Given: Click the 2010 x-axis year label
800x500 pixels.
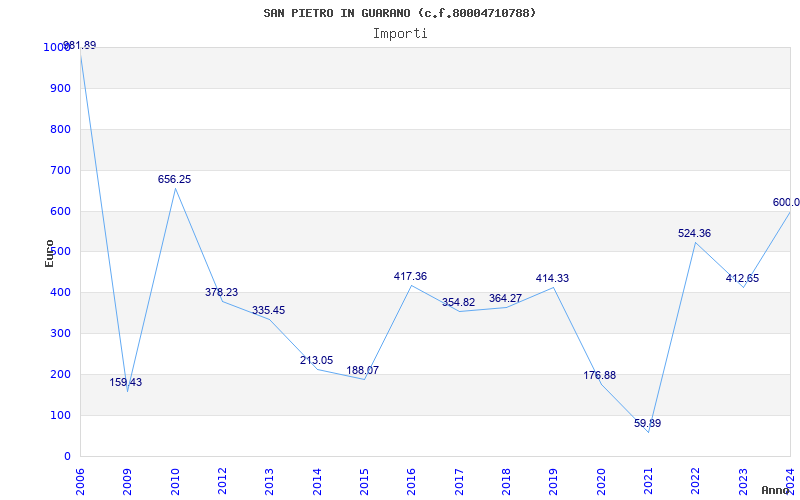Looking at the screenshot, I should click(x=174, y=482).
